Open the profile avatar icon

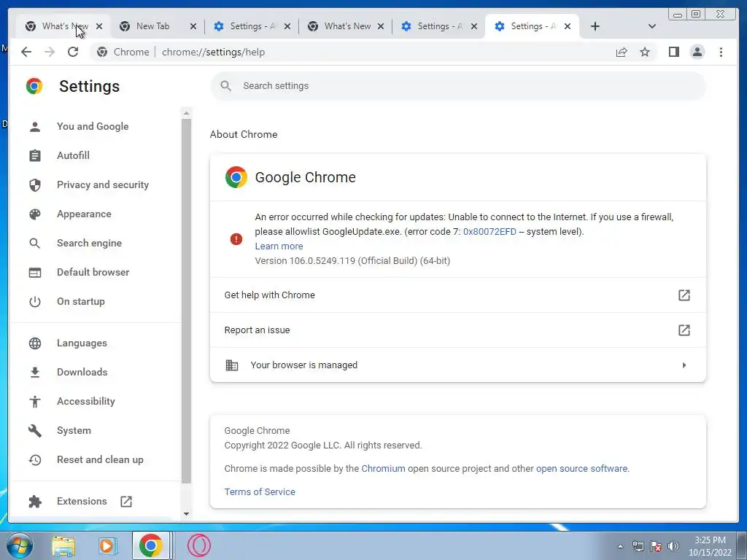(697, 52)
